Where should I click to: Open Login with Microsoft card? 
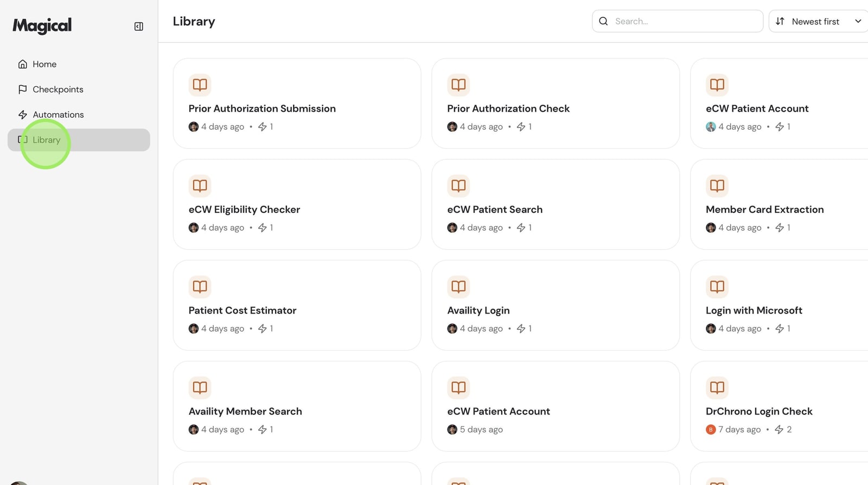coord(779,305)
